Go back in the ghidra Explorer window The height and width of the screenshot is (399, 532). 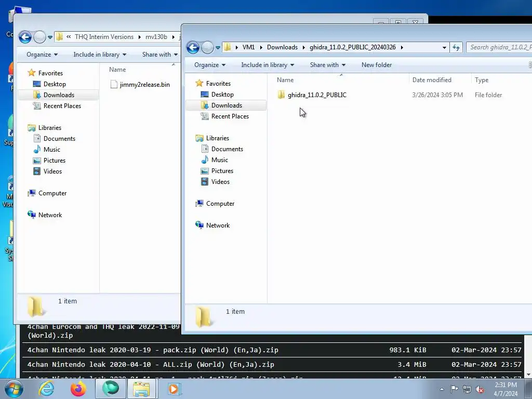coord(193,47)
